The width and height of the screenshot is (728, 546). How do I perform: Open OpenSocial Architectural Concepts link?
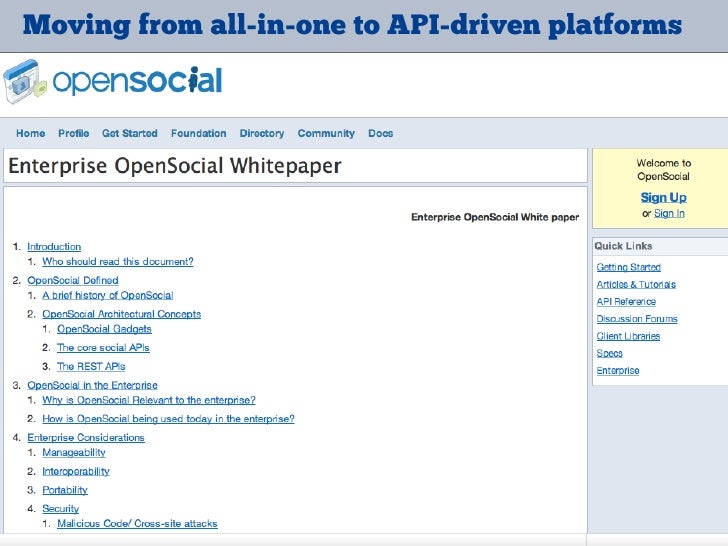[122, 314]
